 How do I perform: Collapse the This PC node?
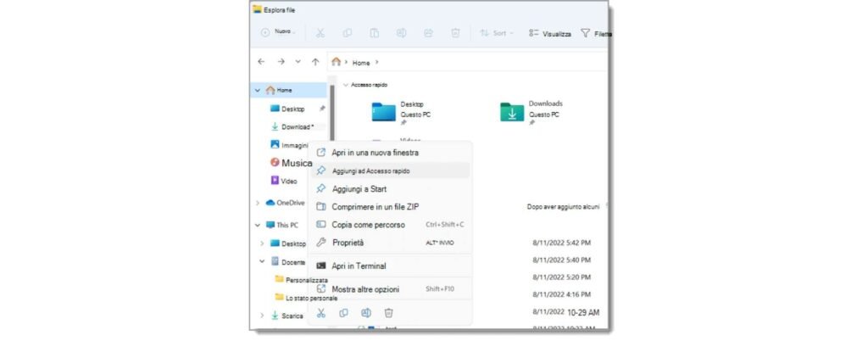point(258,226)
